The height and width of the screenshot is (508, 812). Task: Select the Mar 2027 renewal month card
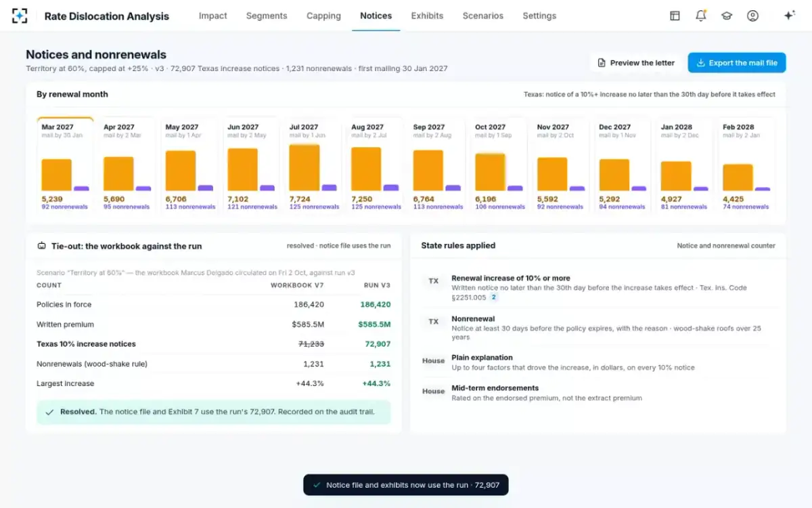pyautogui.click(x=65, y=165)
